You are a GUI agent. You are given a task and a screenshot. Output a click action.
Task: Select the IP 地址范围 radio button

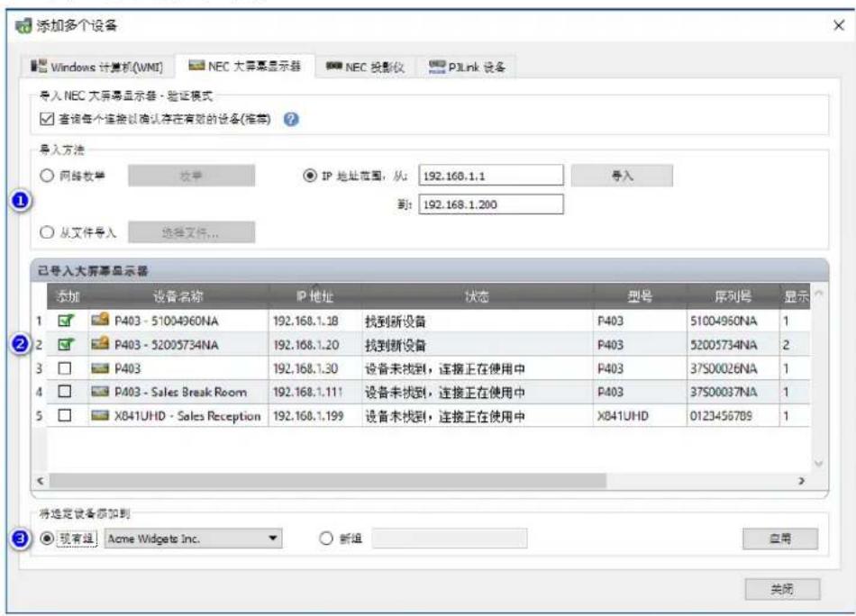click(310, 175)
